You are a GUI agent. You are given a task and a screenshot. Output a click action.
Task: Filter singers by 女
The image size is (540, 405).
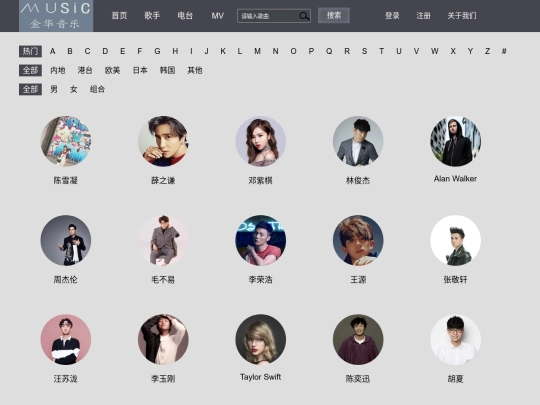click(73, 89)
